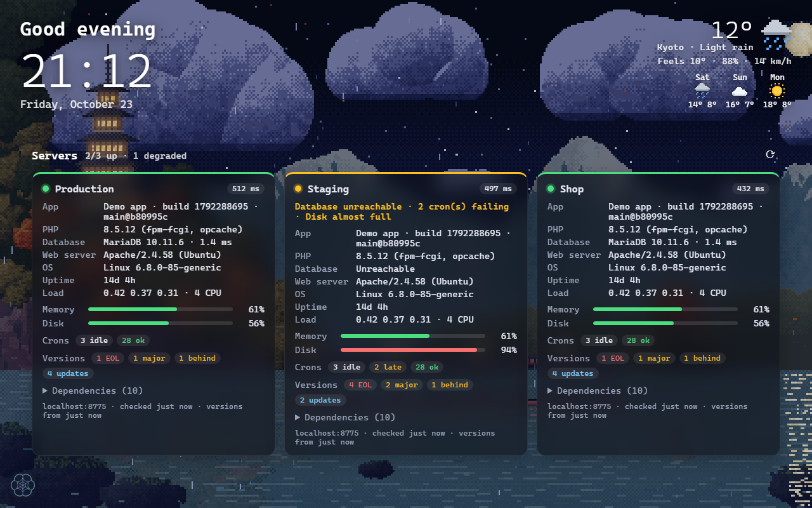This screenshot has height=508, width=812.
Task: Click the Shop server title
Action: coord(572,189)
